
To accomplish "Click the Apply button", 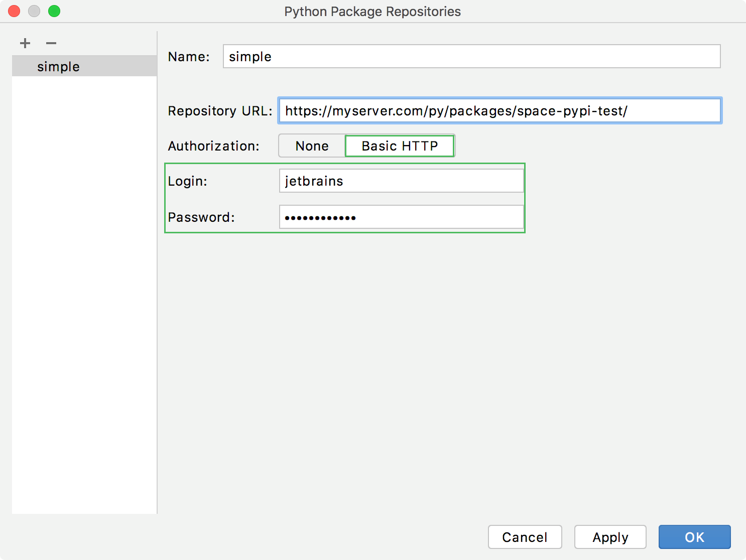I will [x=610, y=537].
